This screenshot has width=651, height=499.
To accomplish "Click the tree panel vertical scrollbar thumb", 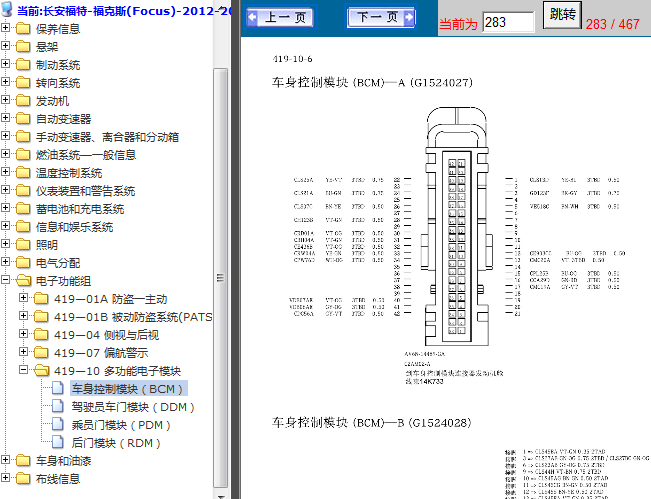I will pyautogui.click(x=220, y=278).
